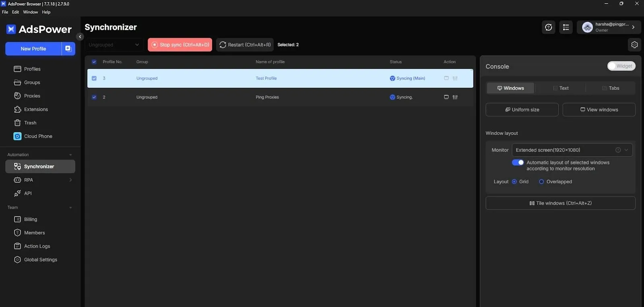Click the Ungrouped cell in profile 2 row
Viewport: 644px width, 307px height.
point(147,97)
